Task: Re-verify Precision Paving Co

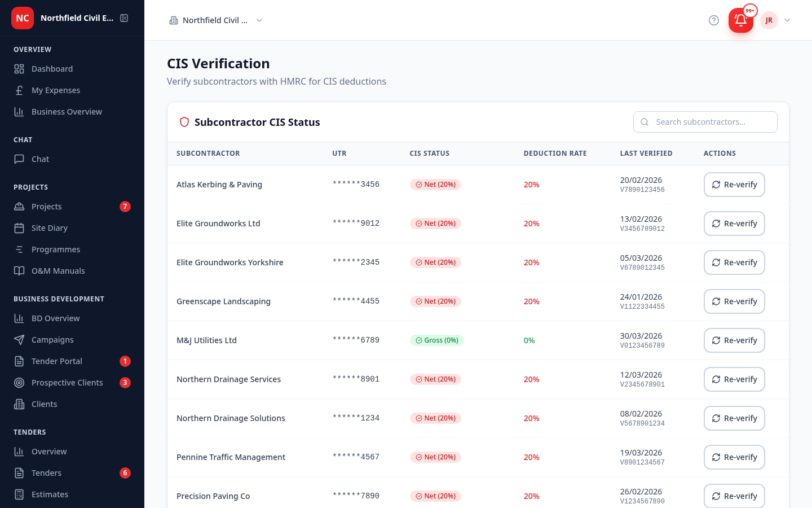Action: point(734,496)
